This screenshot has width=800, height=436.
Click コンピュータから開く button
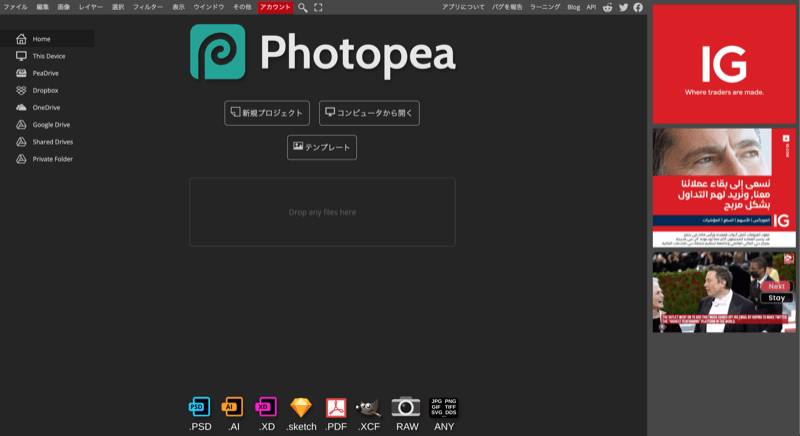coord(369,113)
